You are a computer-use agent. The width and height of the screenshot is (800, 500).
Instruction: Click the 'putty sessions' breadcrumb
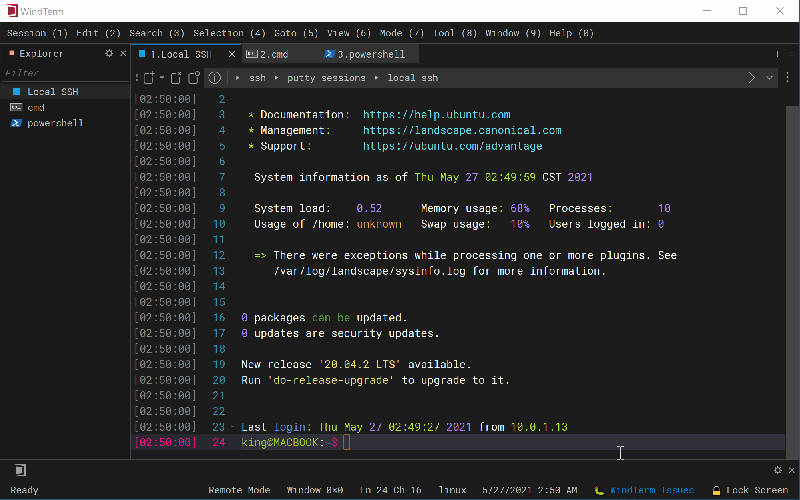click(x=326, y=78)
